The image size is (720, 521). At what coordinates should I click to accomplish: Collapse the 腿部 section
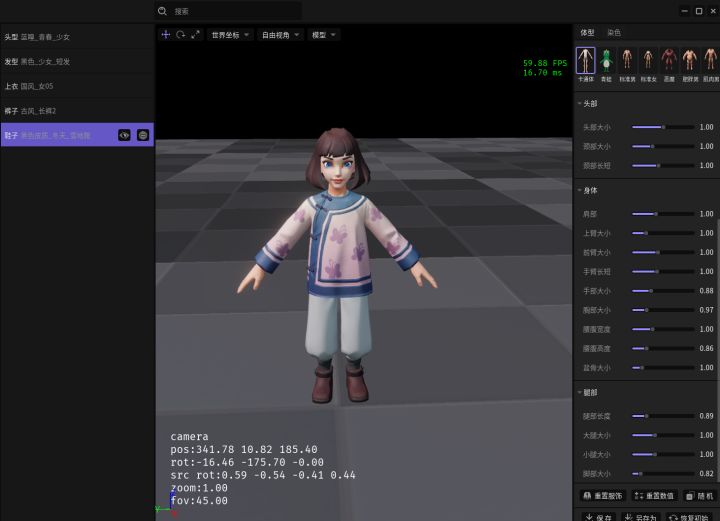point(580,392)
